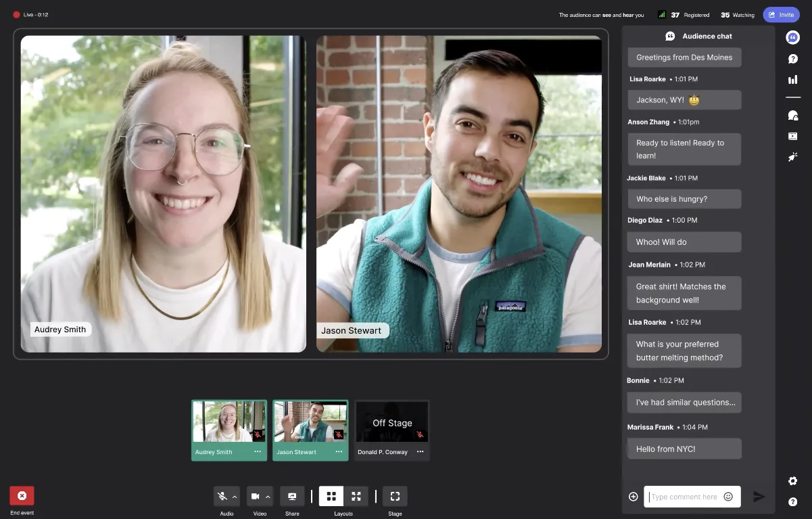The image size is (812, 519).
Task: Click the name Diego Diaz in chat
Action: [x=645, y=220]
